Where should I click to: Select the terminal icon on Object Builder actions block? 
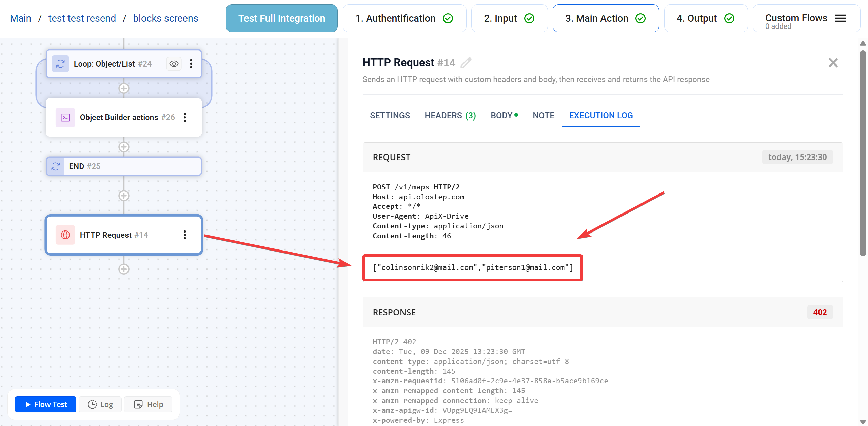[x=65, y=117]
